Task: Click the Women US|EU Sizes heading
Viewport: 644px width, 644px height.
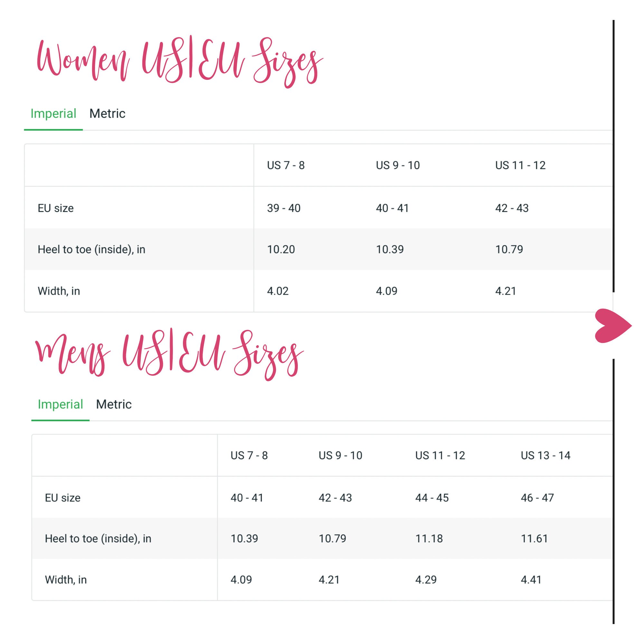Action: pos(180,61)
